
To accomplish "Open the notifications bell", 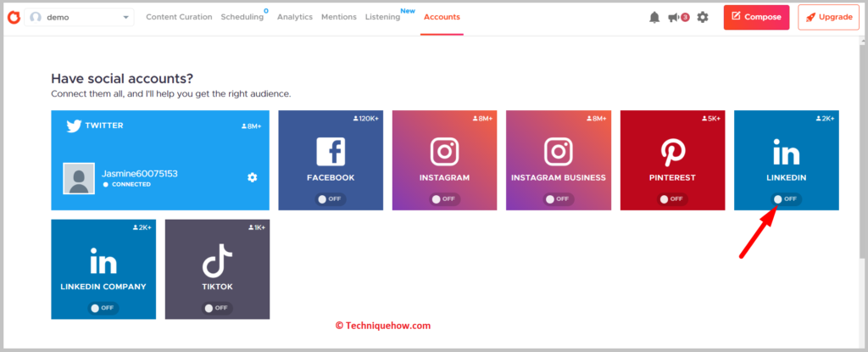I will (x=654, y=17).
